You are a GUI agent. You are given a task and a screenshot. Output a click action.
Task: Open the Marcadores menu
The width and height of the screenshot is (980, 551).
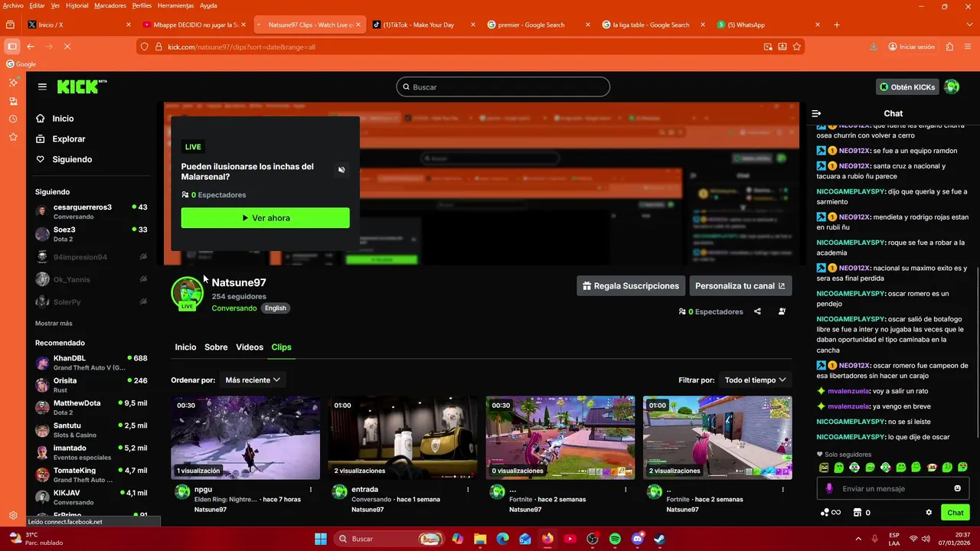110,5
